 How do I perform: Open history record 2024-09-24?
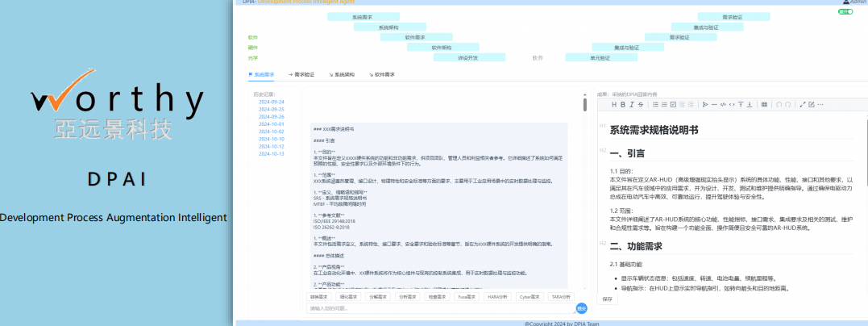tap(272, 102)
